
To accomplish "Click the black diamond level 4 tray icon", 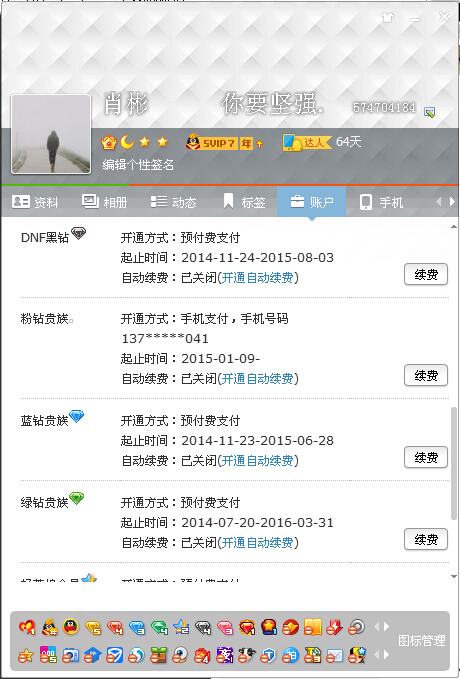I will point(202,627).
